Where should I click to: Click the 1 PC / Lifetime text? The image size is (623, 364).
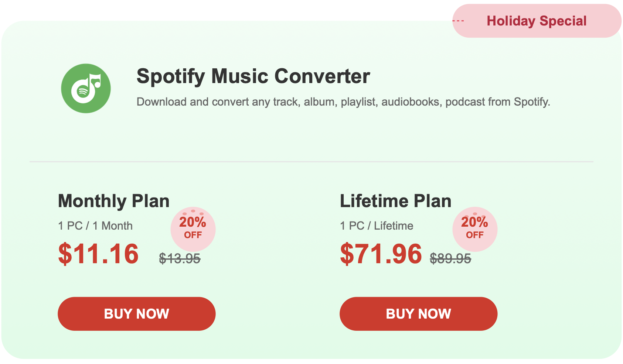click(377, 226)
